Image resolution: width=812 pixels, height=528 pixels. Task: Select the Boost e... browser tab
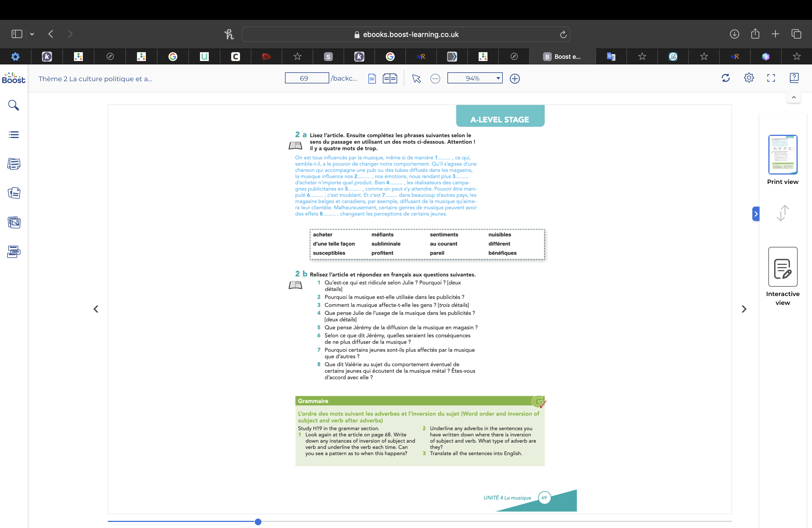pos(562,57)
